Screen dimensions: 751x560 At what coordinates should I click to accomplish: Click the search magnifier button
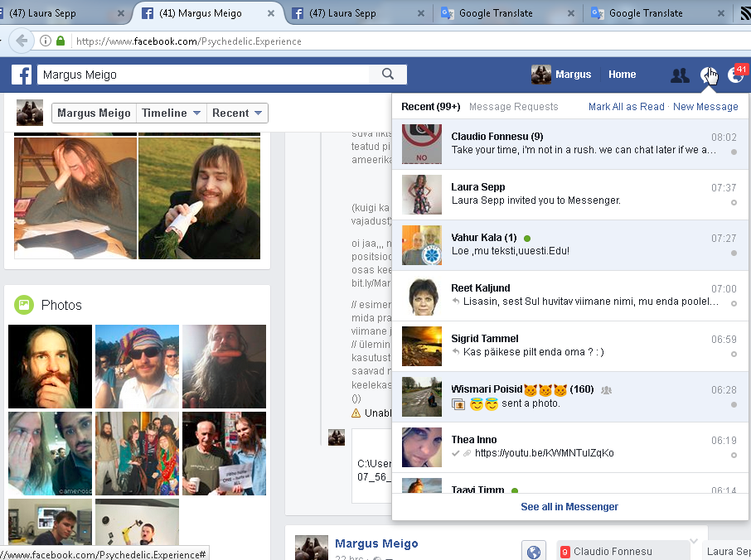(x=388, y=75)
